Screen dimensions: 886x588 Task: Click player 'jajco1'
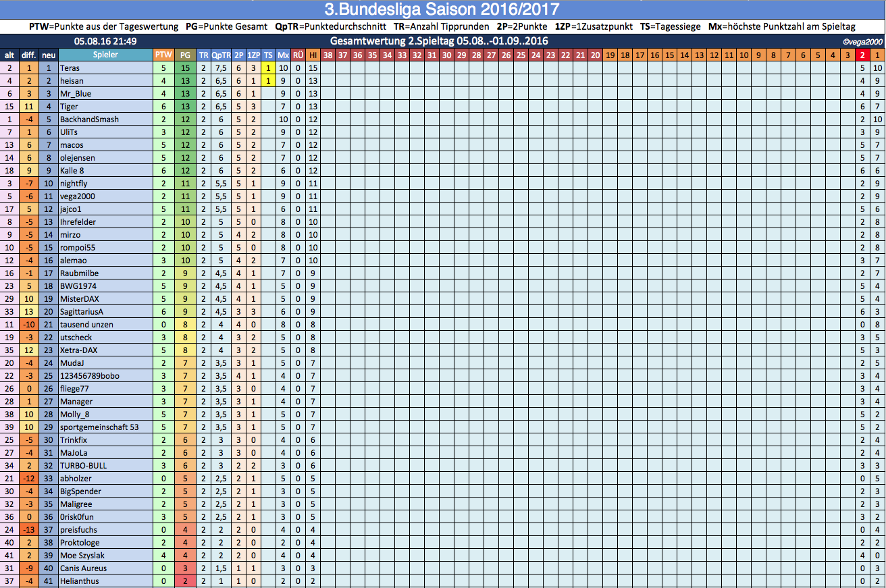coord(105,209)
